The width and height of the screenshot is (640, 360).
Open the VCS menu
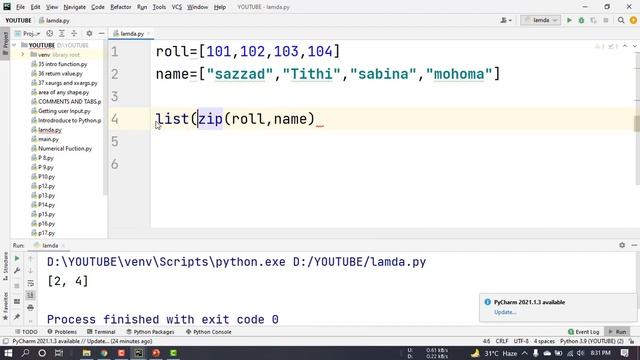[x=177, y=7]
